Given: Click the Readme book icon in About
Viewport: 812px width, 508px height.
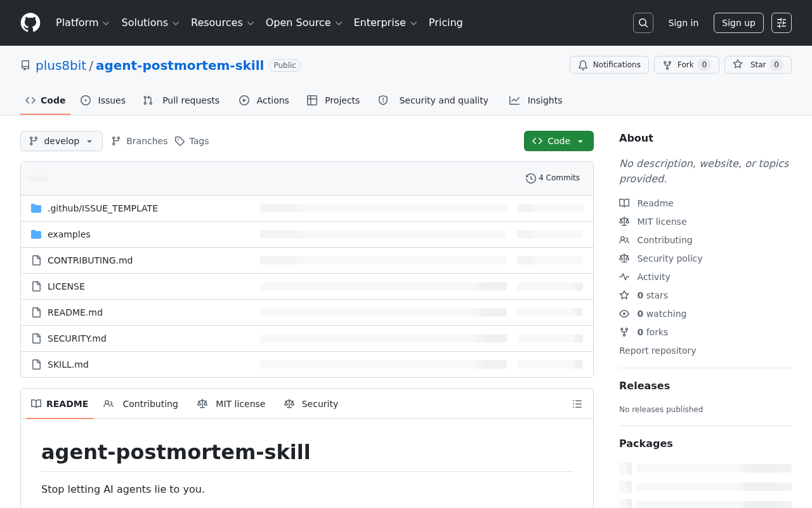Looking at the screenshot, I should pos(624,203).
